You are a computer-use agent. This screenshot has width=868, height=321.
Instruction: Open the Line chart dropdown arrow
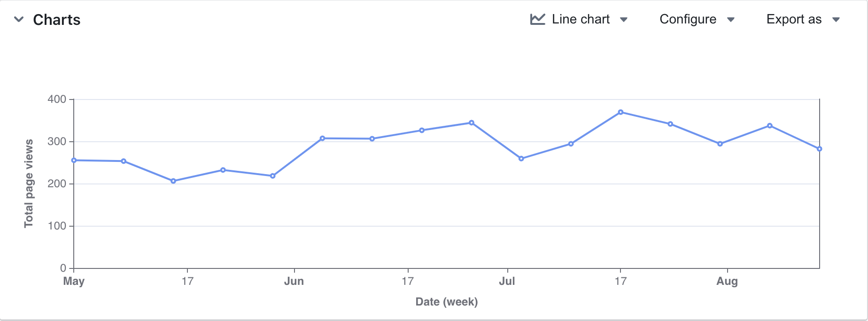624,20
